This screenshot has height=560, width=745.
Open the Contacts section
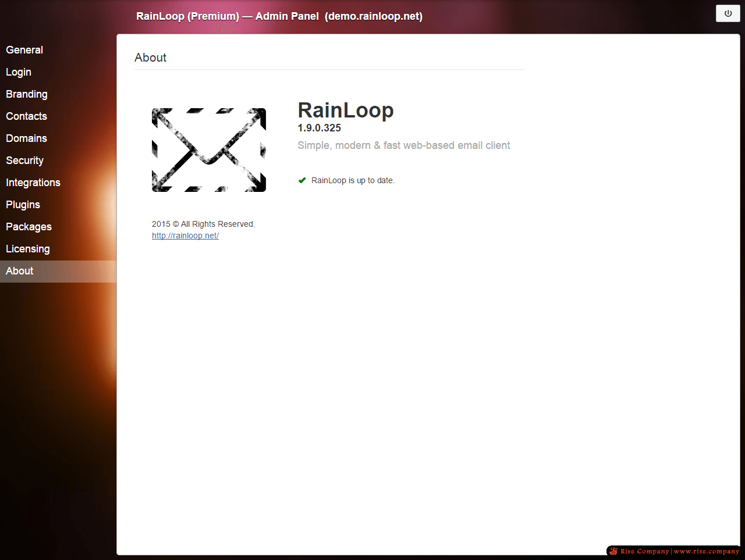tap(58, 116)
